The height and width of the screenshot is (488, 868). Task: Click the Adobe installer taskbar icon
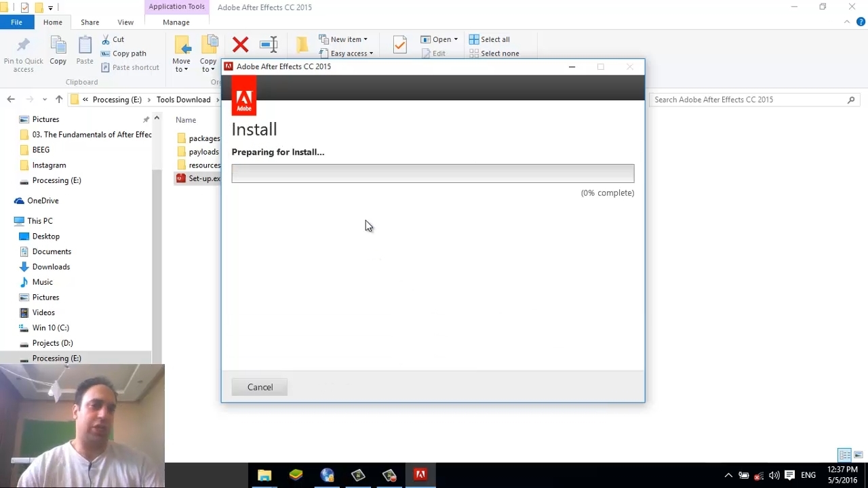(x=420, y=475)
